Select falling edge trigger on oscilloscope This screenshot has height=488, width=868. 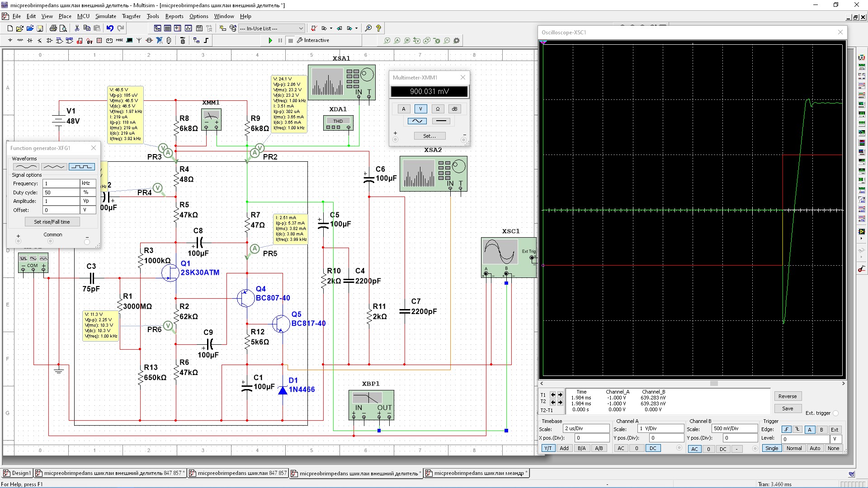797,430
